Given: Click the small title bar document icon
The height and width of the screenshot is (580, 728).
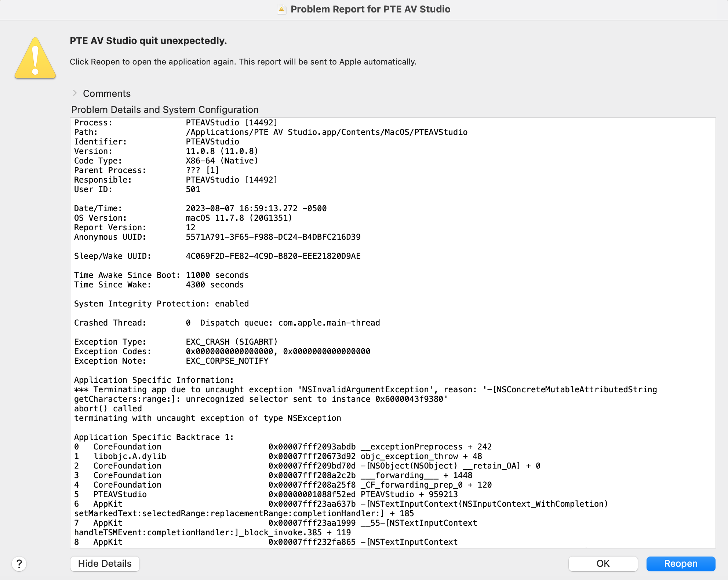Looking at the screenshot, I should (x=281, y=9).
